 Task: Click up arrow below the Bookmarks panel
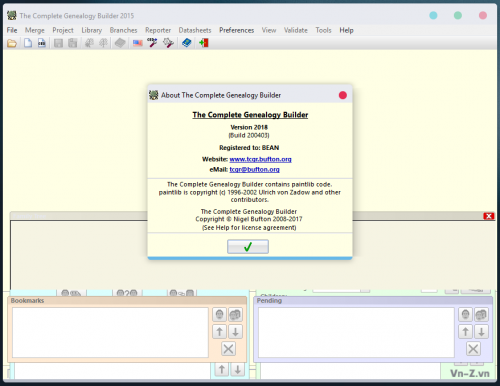pyautogui.click(x=222, y=370)
